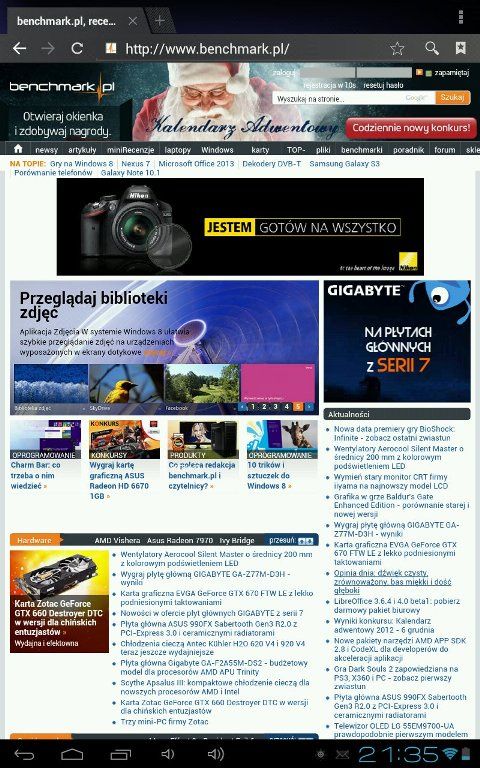Open the Nexus 7 topic link
The height and width of the screenshot is (768, 480).
pos(135,164)
